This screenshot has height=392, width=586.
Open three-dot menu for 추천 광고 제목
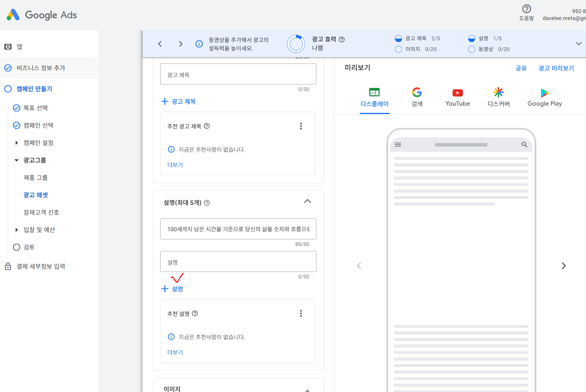(x=301, y=126)
